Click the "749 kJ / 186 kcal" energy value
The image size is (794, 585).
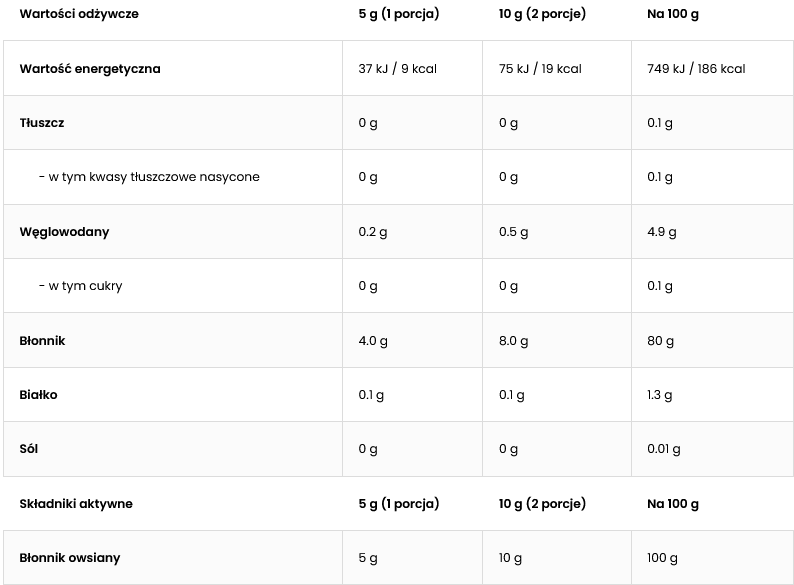(696, 69)
